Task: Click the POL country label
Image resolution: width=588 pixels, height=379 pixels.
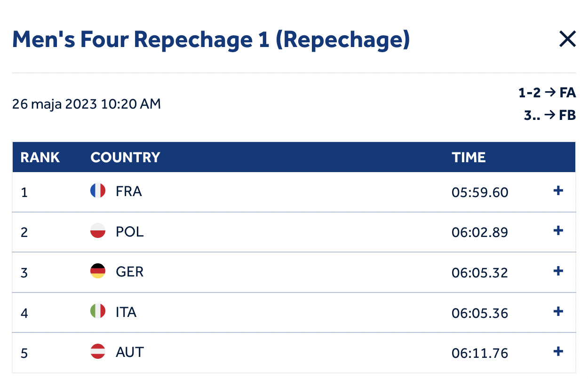Action: (130, 231)
